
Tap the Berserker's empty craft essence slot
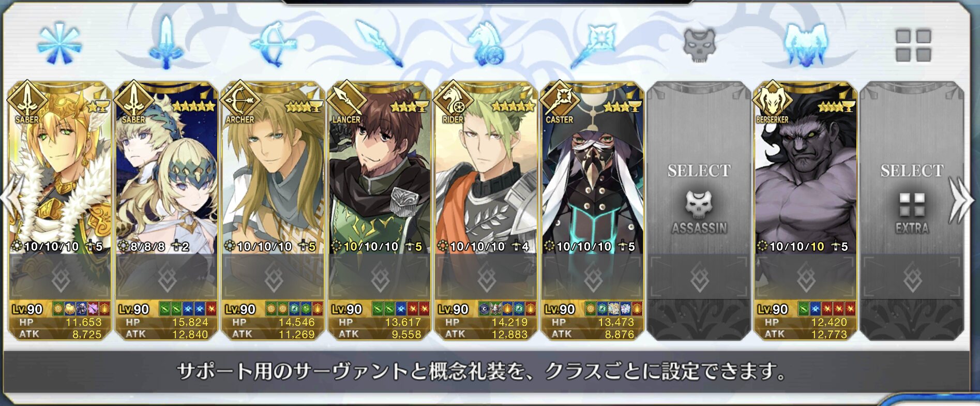pos(806,277)
